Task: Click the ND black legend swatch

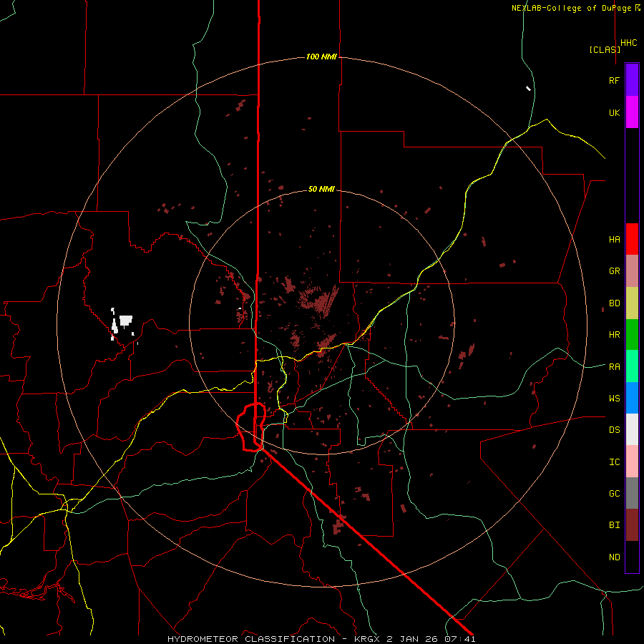Action: coord(632,557)
